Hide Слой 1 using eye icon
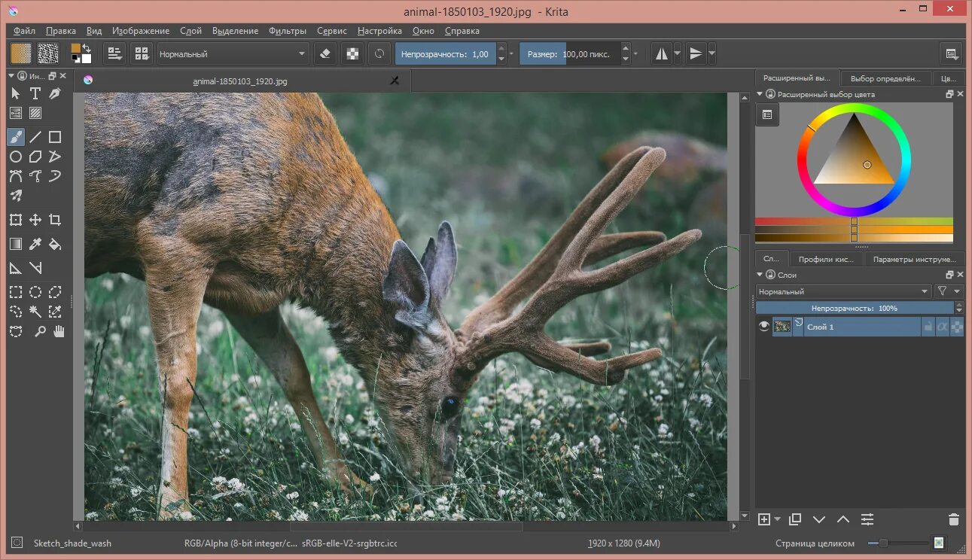 click(x=764, y=327)
